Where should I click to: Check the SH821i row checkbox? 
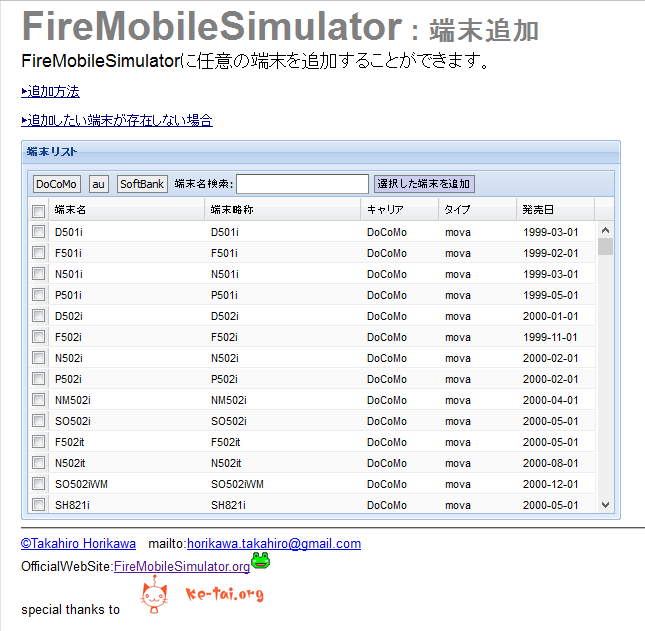[x=39, y=504]
